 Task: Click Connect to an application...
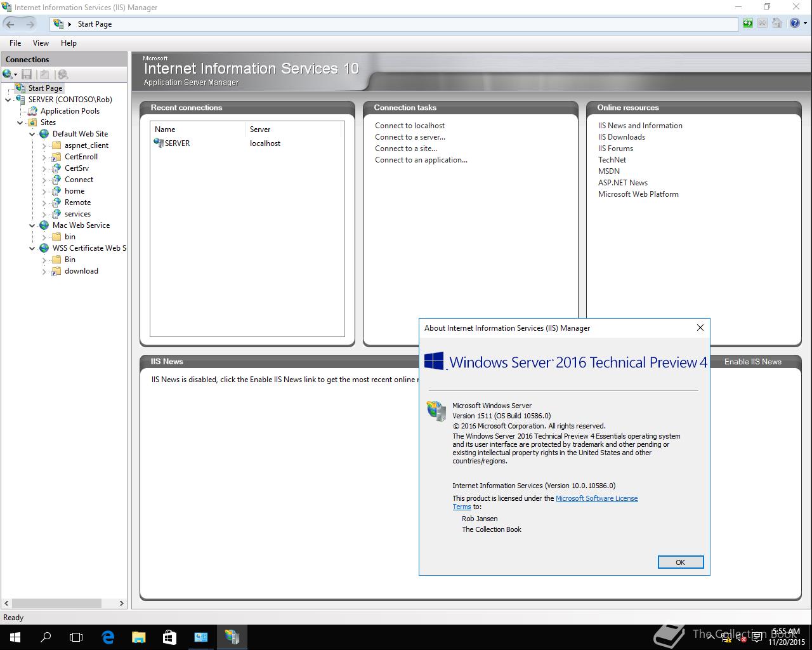[x=421, y=160]
